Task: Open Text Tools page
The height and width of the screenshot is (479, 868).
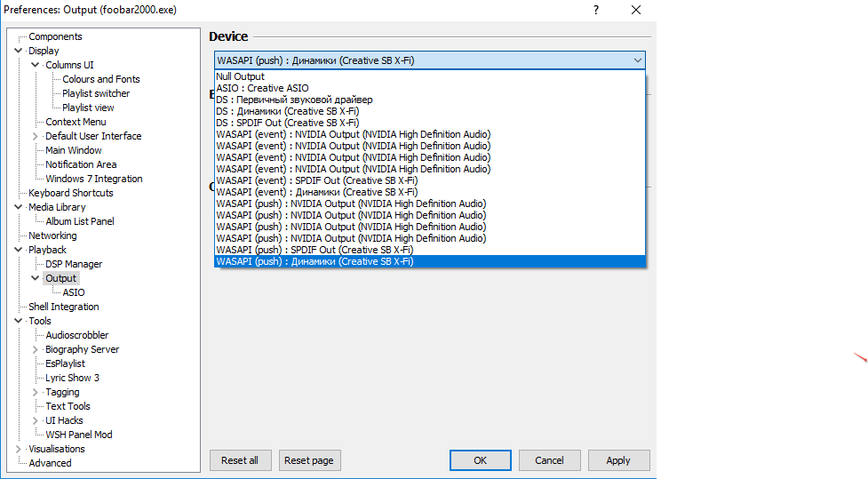Action: (x=68, y=406)
